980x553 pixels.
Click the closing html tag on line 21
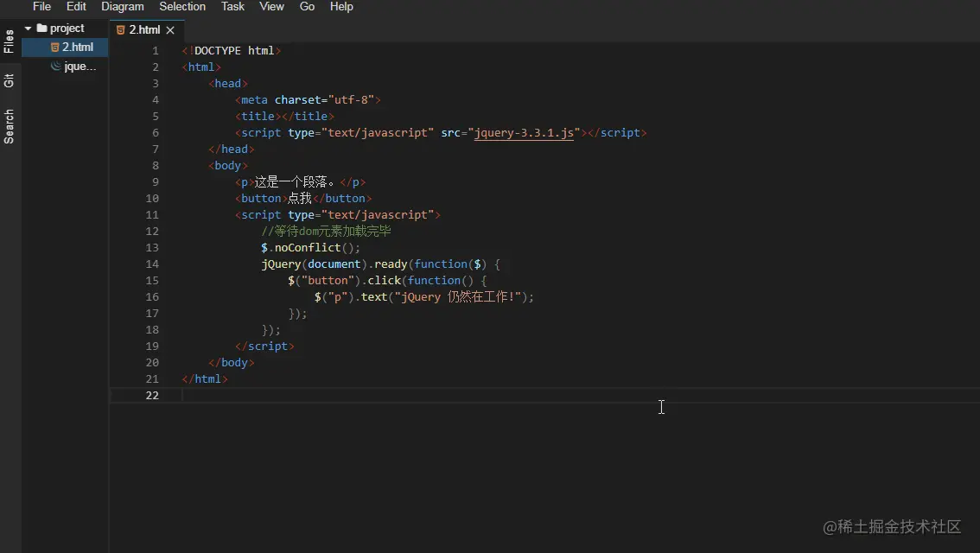[x=204, y=378]
